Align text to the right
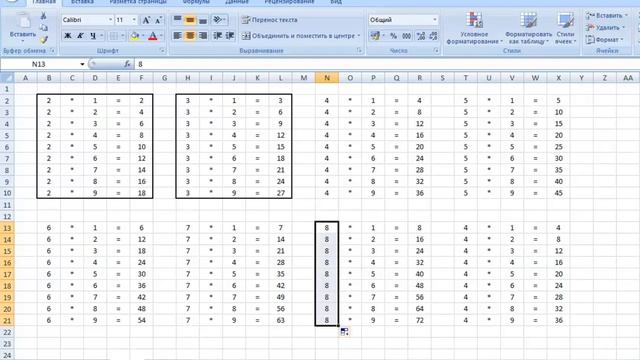Image resolution: width=640 pixels, height=360 pixels. click(x=202, y=36)
